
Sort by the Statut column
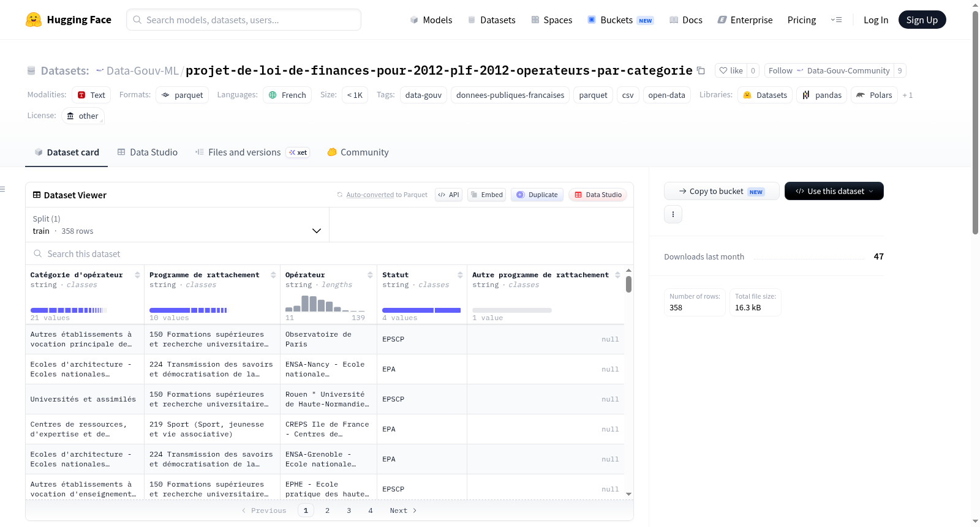point(460,275)
